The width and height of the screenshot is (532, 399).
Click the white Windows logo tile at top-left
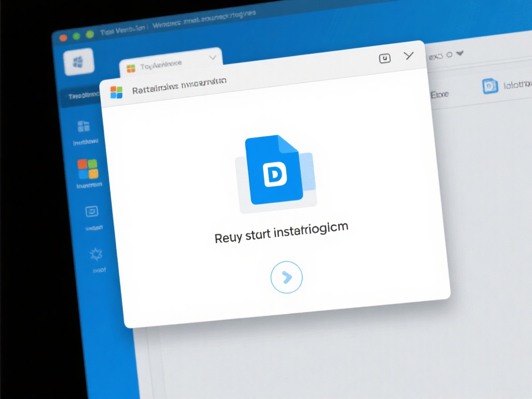tap(78, 62)
